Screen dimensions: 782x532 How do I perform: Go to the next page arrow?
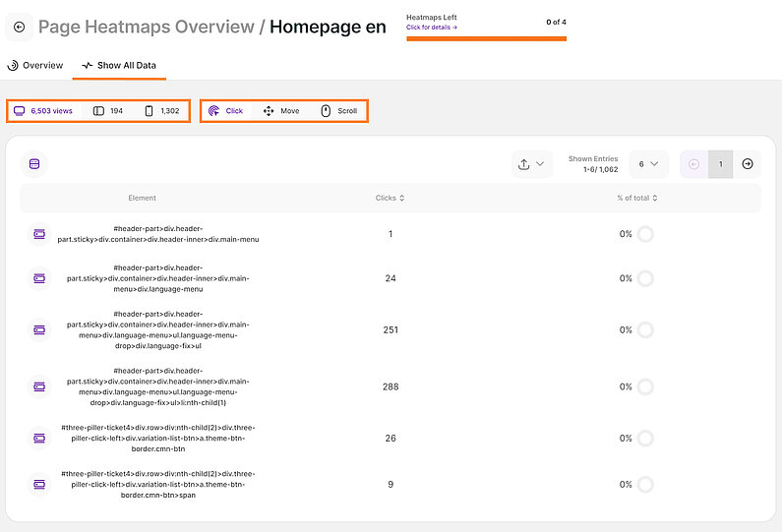pos(748,164)
